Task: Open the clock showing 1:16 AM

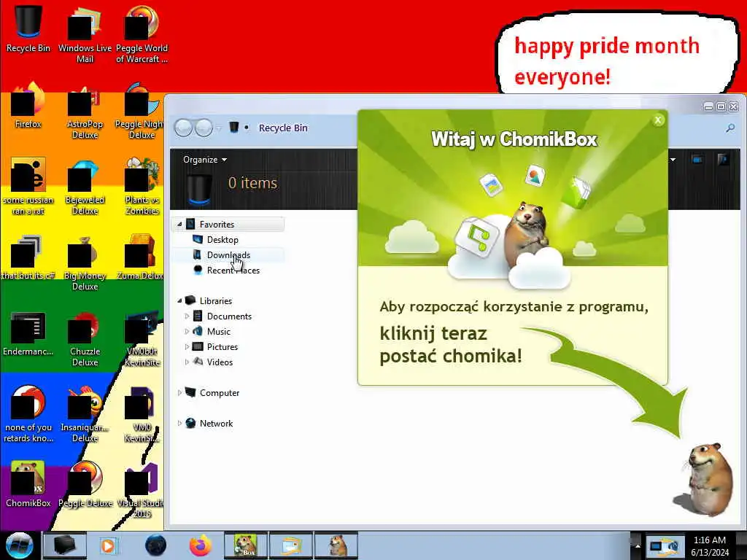Action: [710, 545]
